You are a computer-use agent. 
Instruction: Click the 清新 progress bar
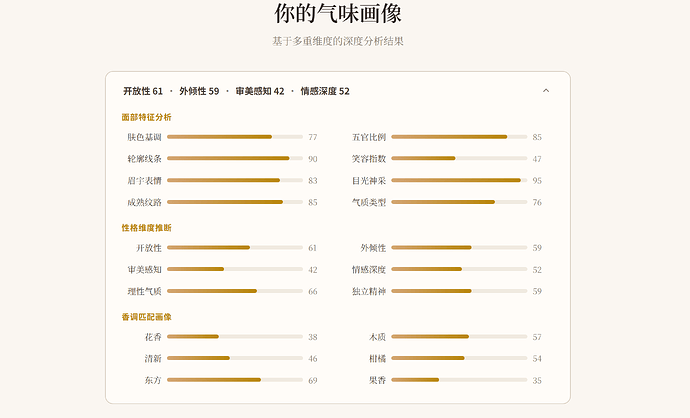[x=235, y=358]
